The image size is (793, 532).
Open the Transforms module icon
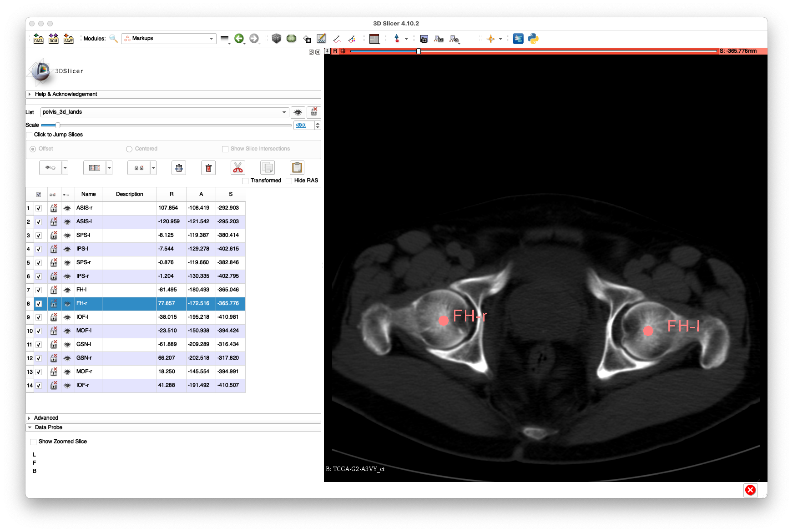click(307, 39)
